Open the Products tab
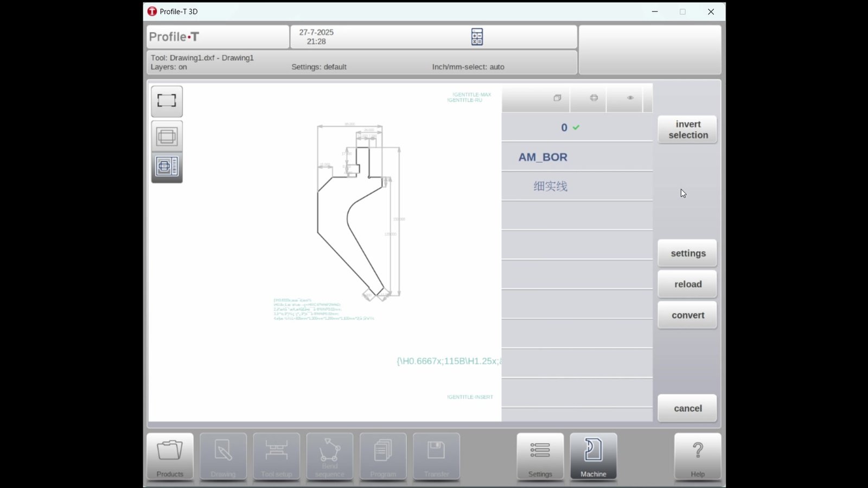The height and width of the screenshot is (488, 868). pyautogui.click(x=170, y=457)
